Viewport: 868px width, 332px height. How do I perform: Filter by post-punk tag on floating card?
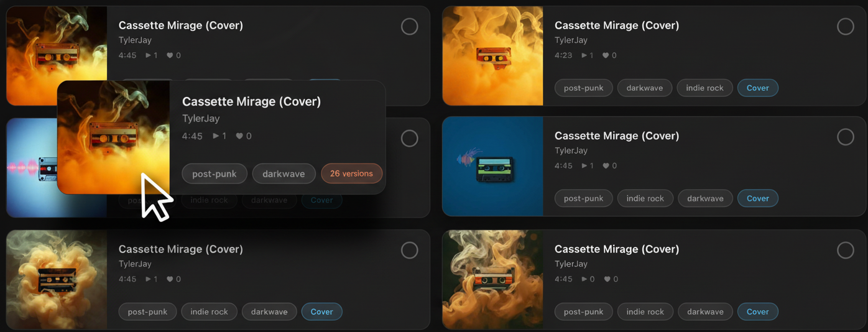(215, 173)
